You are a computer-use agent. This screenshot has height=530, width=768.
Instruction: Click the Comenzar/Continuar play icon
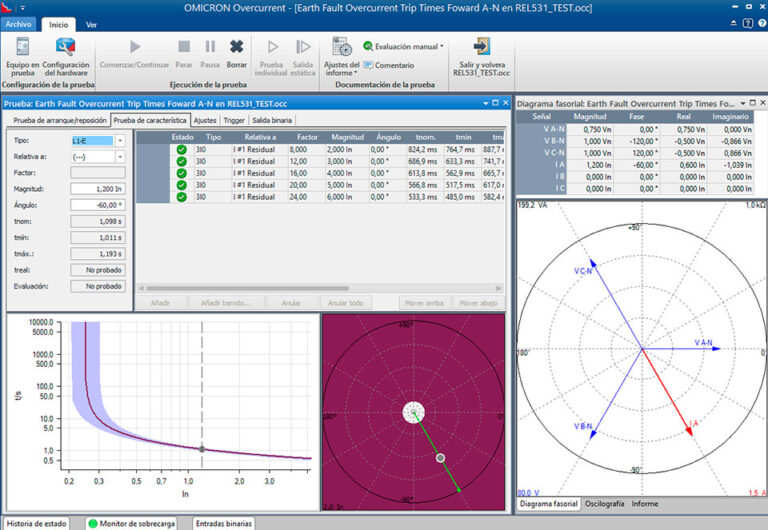[x=135, y=47]
